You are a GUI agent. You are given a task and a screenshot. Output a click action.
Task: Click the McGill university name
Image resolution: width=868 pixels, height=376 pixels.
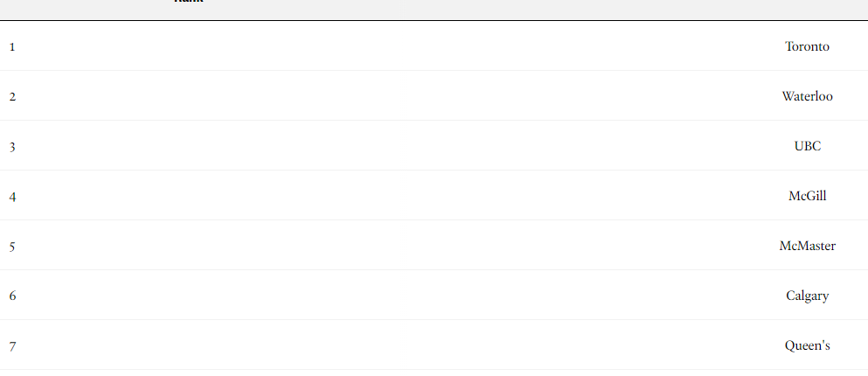(807, 196)
